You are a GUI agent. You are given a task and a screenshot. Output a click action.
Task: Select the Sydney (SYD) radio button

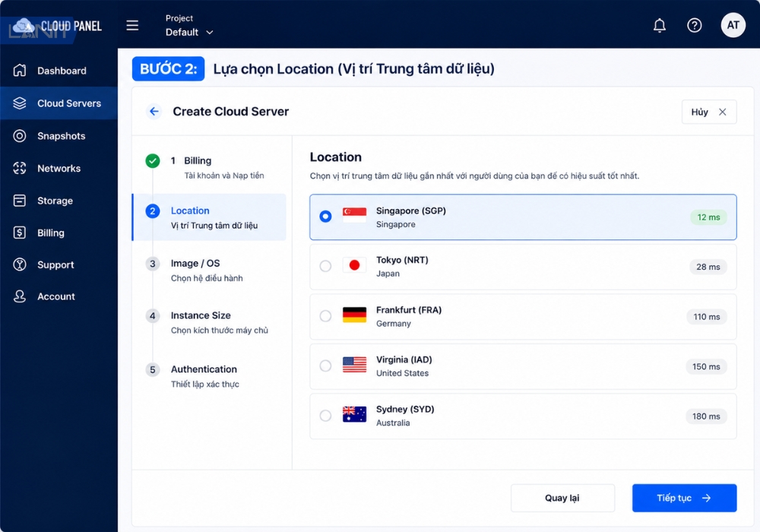(326, 416)
